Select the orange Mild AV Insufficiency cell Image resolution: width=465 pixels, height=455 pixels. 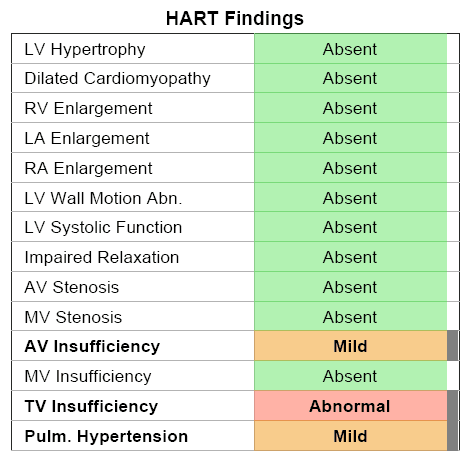[x=350, y=346]
